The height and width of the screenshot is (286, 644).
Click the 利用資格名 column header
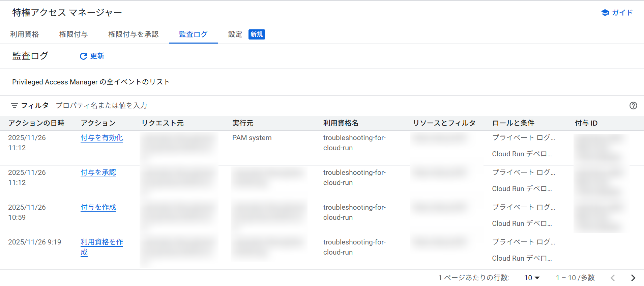click(341, 123)
